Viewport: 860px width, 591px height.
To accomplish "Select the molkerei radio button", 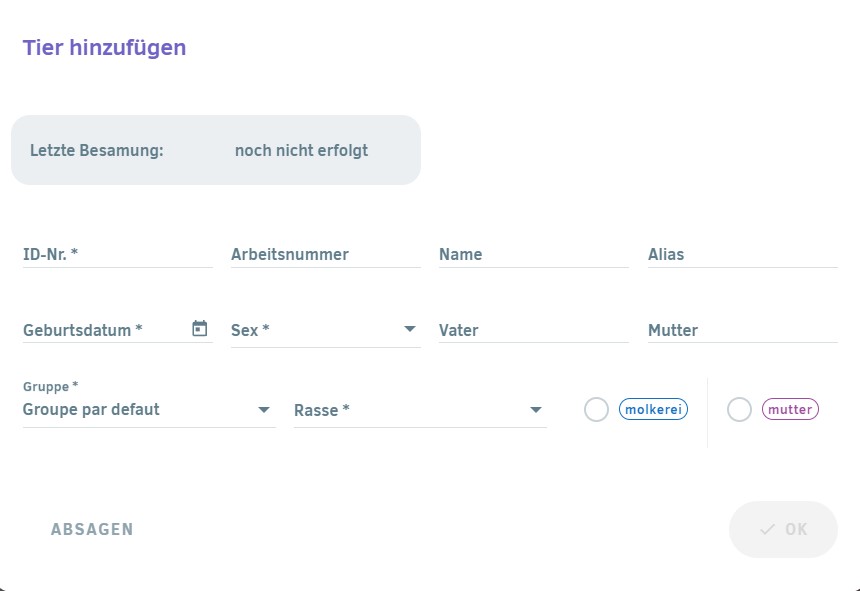I will pyautogui.click(x=596, y=410).
